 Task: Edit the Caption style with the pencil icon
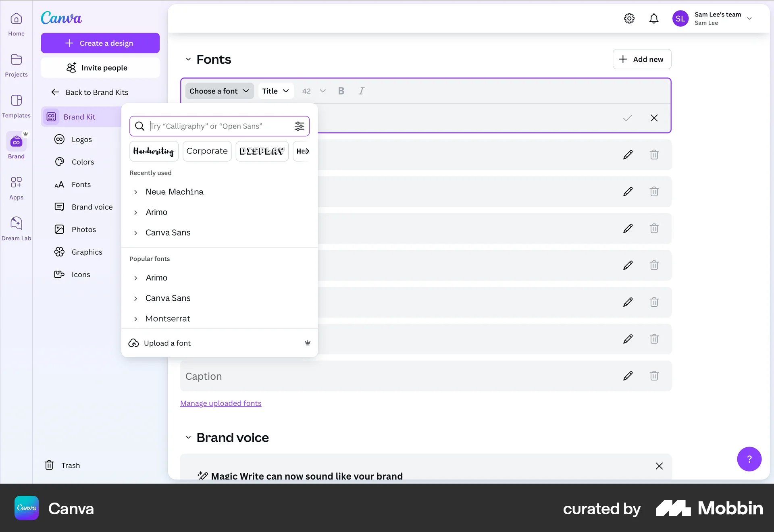coord(628,376)
